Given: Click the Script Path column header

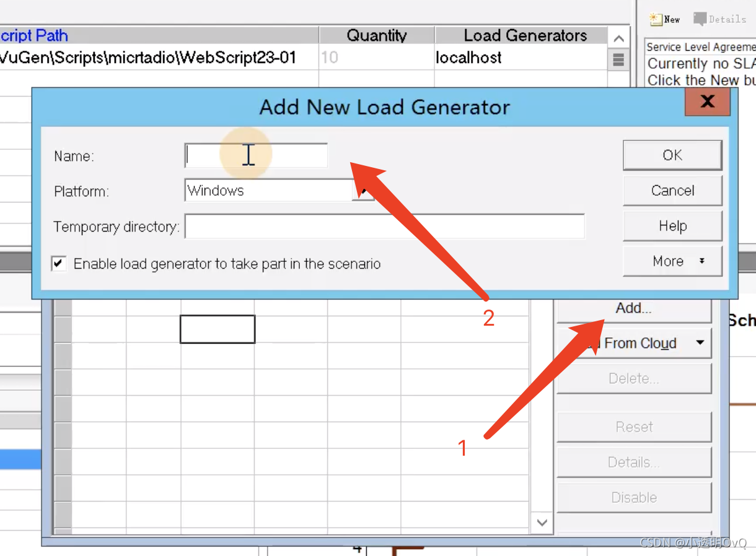Looking at the screenshot, I should [x=159, y=35].
